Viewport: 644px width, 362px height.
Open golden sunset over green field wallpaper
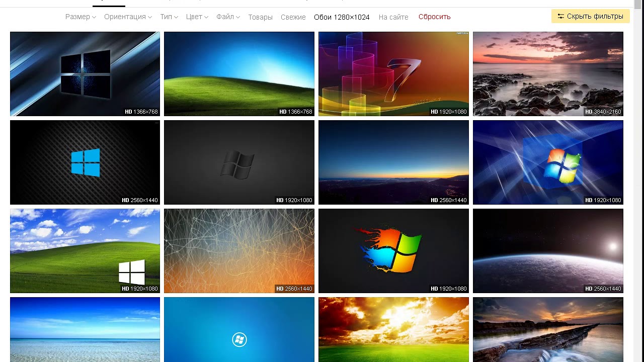(x=393, y=329)
